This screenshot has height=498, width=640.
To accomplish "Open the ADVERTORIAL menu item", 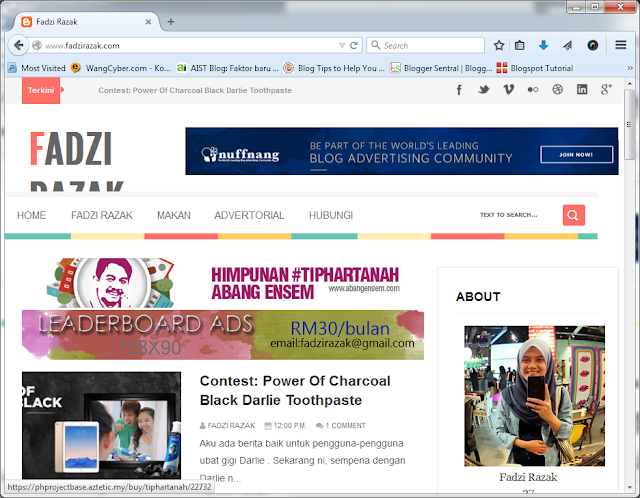I will tap(249, 215).
